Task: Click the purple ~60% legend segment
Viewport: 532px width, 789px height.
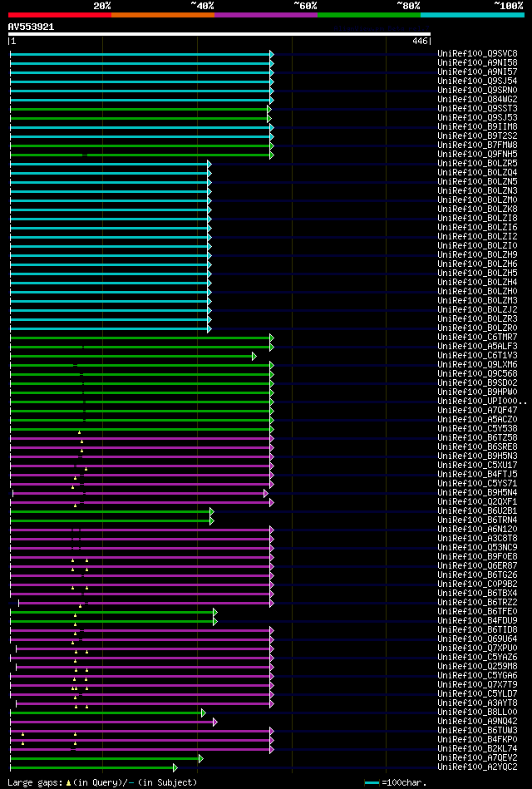Action: pos(266,15)
